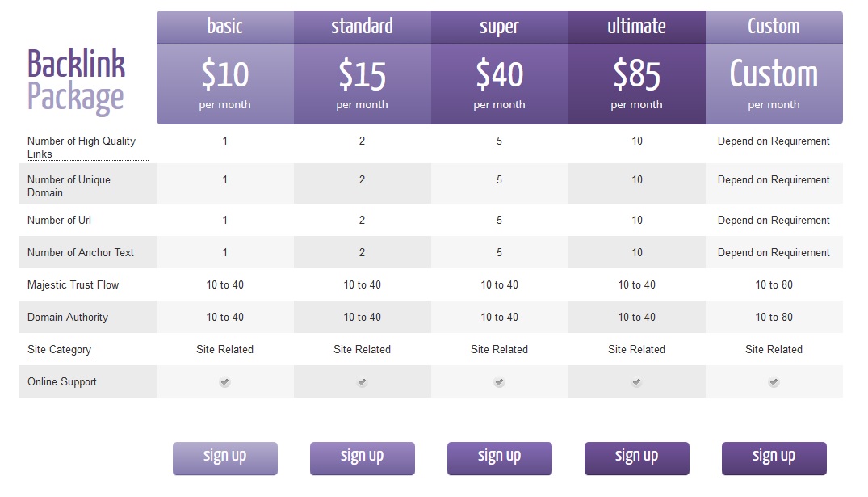The width and height of the screenshot is (868, 497).
Task: Sign up for the standard package
Action: (362, 458)
